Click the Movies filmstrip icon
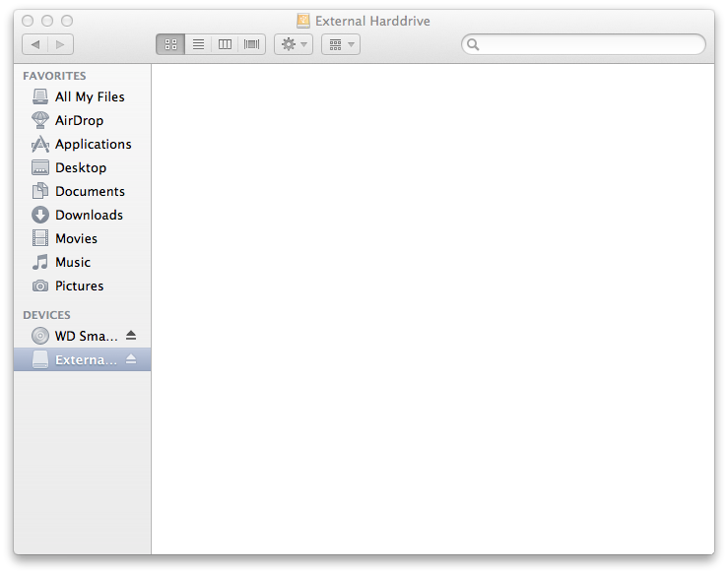This screenshot has height=574, width=728. coord(40,238)
